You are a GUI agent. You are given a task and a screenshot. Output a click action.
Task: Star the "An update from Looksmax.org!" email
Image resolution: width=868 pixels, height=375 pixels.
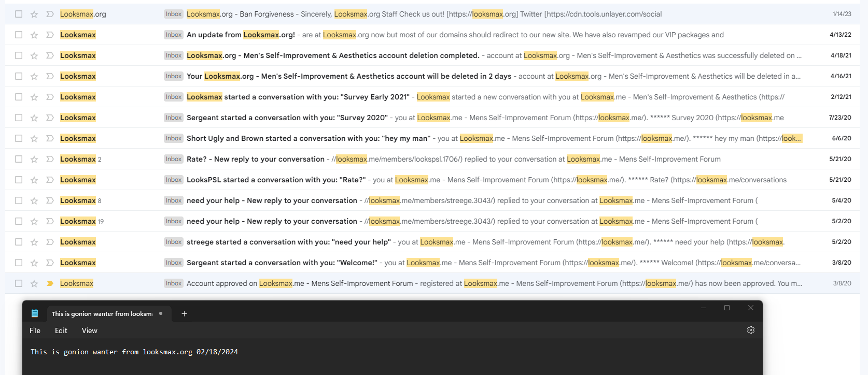pyautogui.click(x=34, y=35)
